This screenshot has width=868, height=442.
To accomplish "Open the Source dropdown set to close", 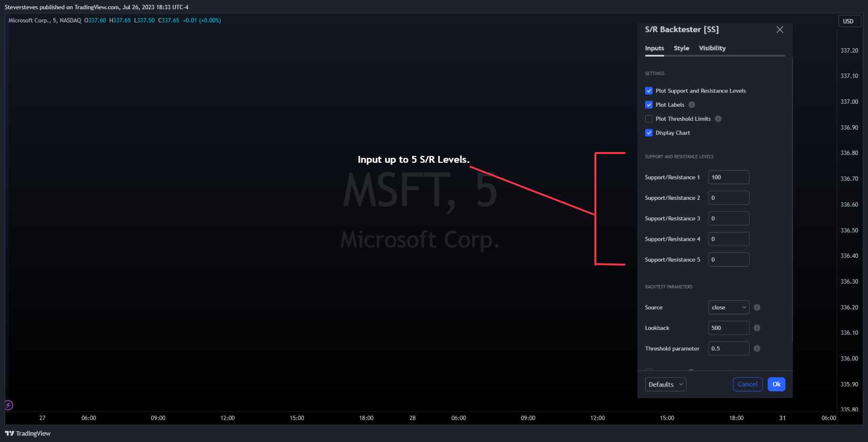I will pos(729,307).
